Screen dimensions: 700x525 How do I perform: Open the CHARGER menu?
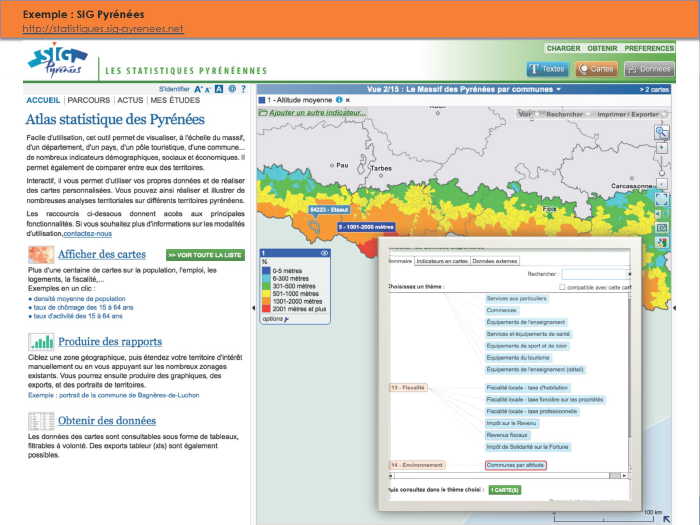[563, 48]
